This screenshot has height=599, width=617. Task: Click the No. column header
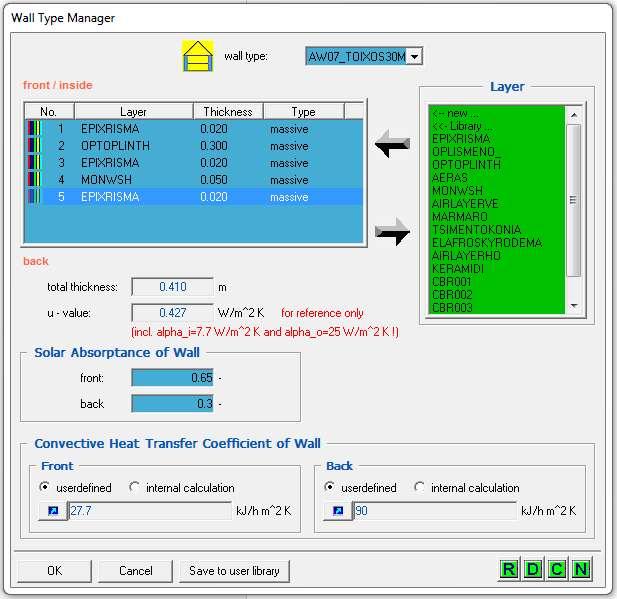pos(49,112)
